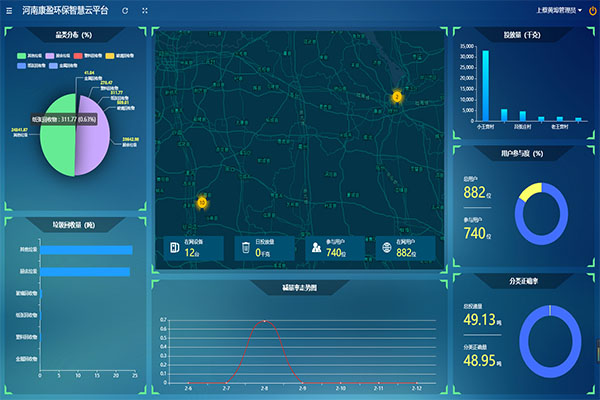Screen dimensions: 600x400
Task: Click the refresh icon beside the platform title
Action: [x=125, y=9]
